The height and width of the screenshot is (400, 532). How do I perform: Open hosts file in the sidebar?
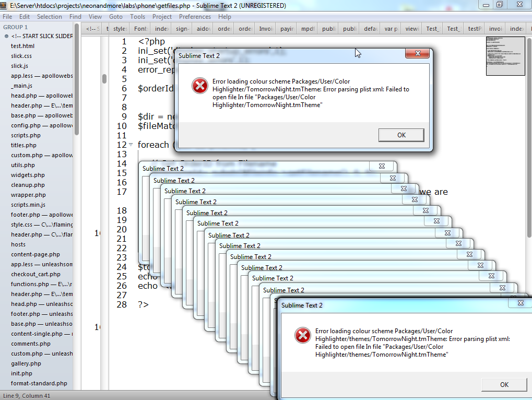(18, 244)
